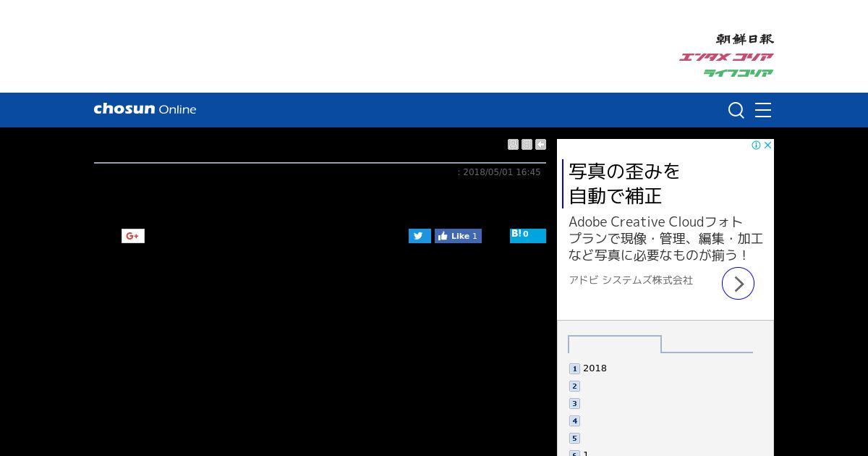Viewport: 868px width, 456px height.
Task: Open the ライフコリア link
Action: [x=739, y=73]
